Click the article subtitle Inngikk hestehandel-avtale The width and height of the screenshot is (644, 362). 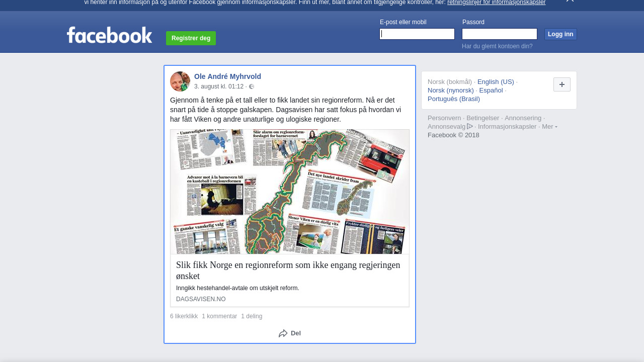237,288
